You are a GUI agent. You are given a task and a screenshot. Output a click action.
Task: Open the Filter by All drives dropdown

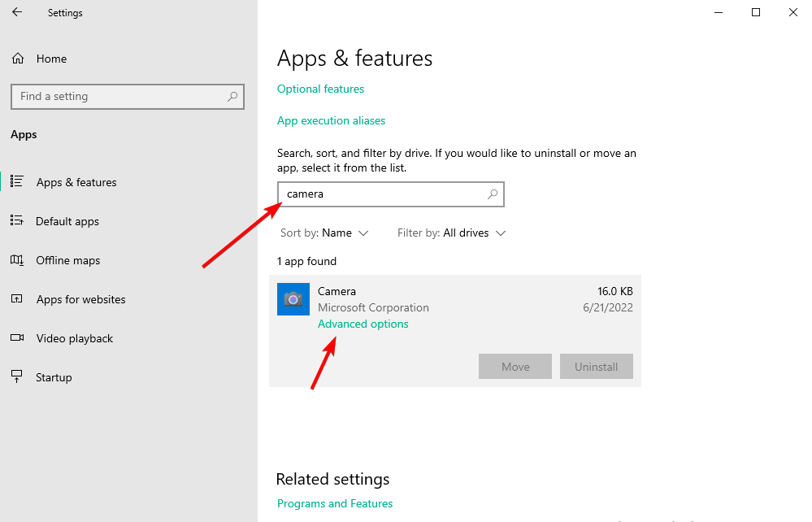(451, 233)
